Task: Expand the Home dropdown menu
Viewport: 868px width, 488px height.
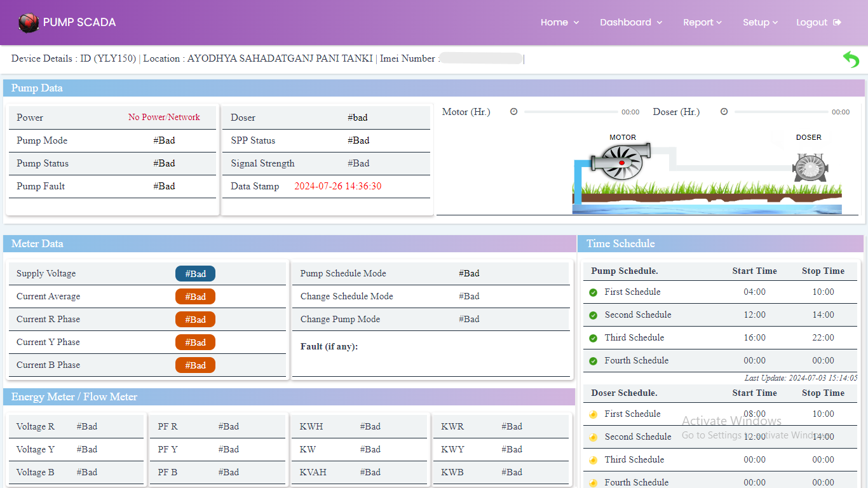Action: coord(559,22)
